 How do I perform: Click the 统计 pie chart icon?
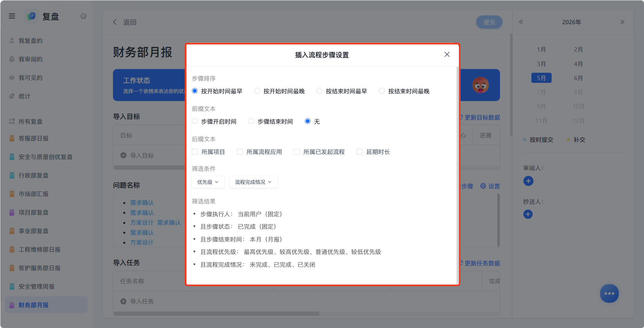(12, 96)
